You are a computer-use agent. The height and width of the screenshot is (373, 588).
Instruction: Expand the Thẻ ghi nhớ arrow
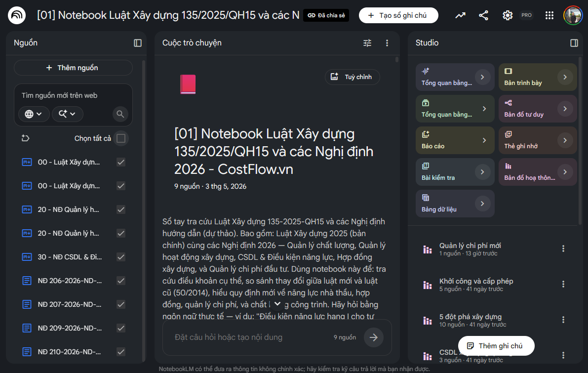coord(565,140)
